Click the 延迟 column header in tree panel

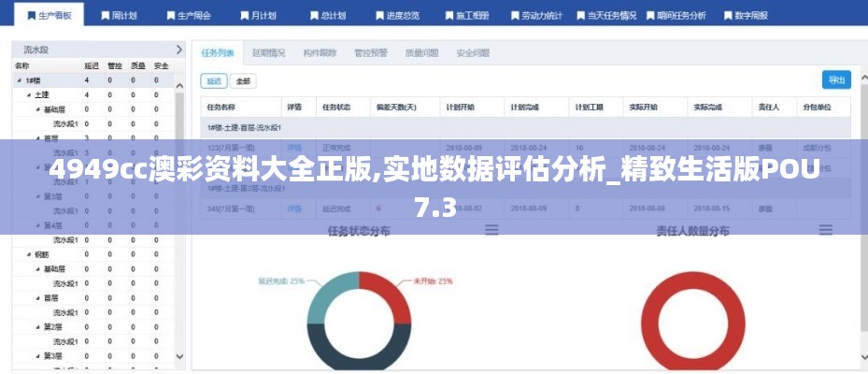click(x=92, y=65)
